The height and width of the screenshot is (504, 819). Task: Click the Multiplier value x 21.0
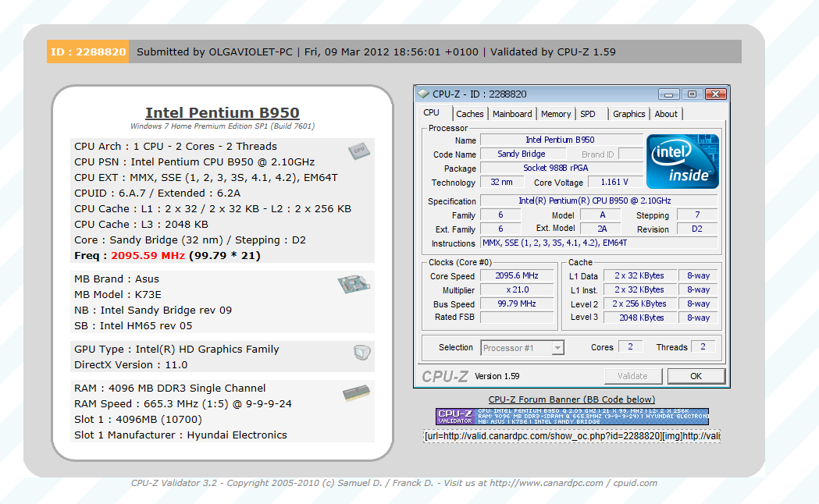coord(517,289)
